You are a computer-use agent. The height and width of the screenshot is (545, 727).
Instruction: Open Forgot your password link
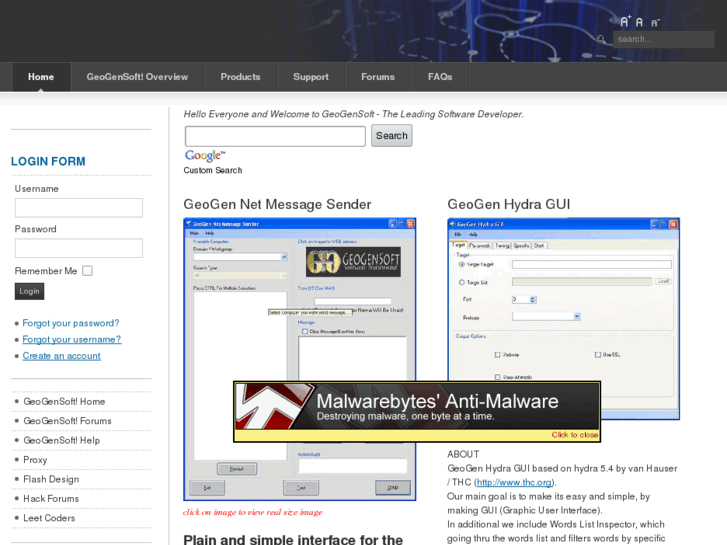71,323
